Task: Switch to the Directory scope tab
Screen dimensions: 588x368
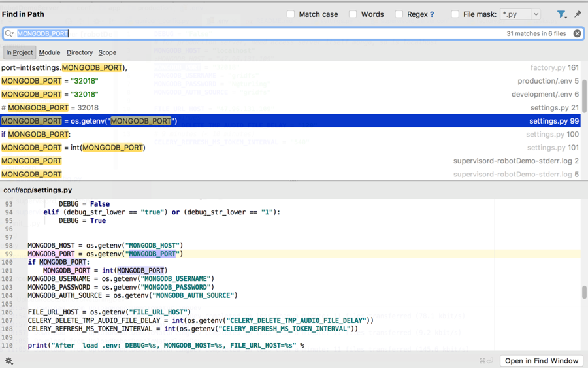Action: (x=80, y=52)
